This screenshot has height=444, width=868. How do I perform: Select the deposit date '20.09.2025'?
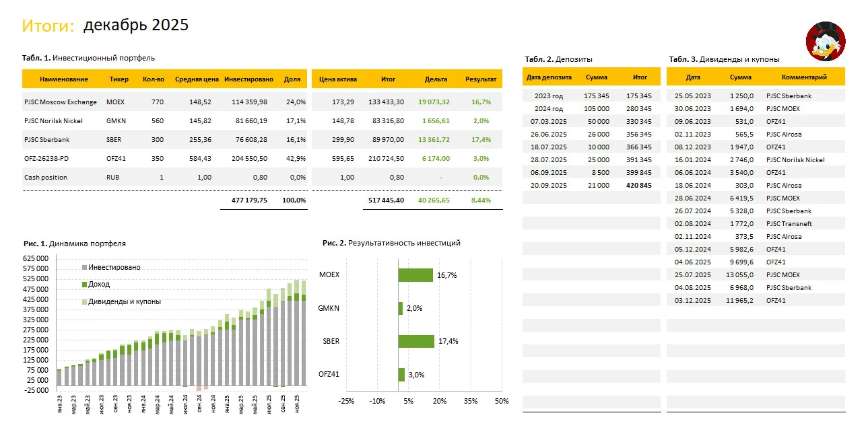pos(548,186)
